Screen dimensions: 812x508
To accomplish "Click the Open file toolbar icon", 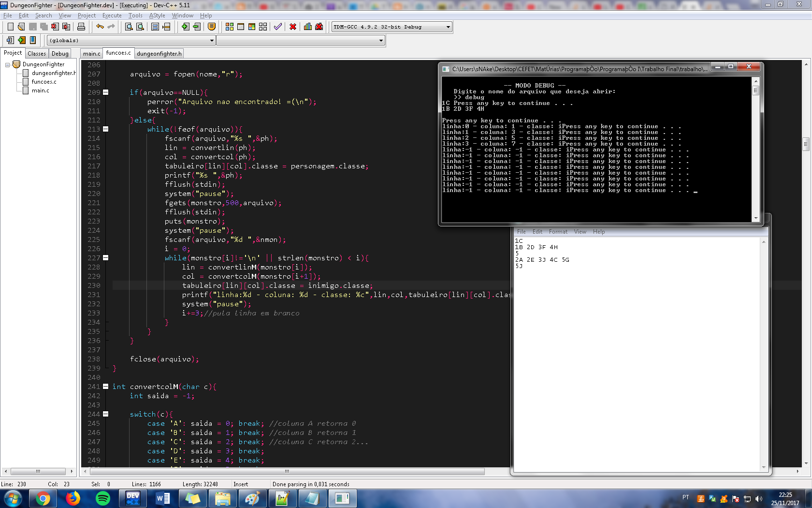I will point(21,27).
